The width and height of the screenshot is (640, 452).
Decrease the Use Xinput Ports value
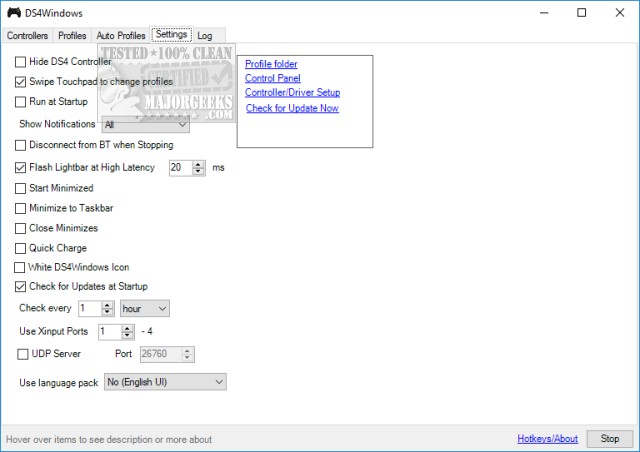127,336
